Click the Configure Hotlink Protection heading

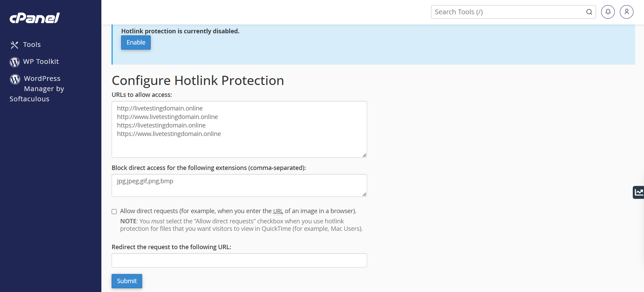(x=198, y=81)
